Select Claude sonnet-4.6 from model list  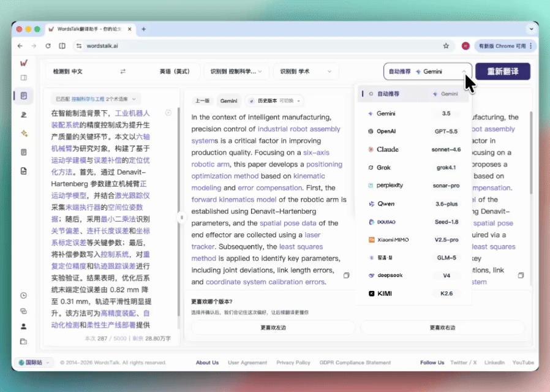coord(413,149)
